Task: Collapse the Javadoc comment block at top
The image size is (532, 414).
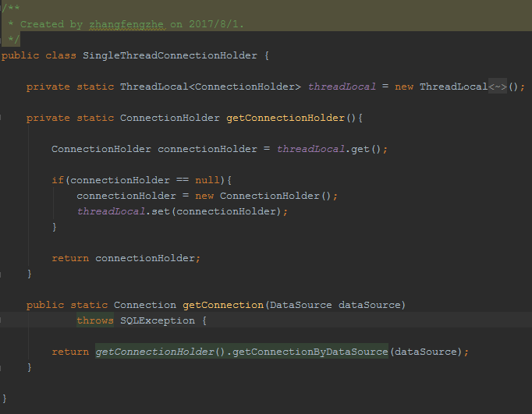Action: 2,8
